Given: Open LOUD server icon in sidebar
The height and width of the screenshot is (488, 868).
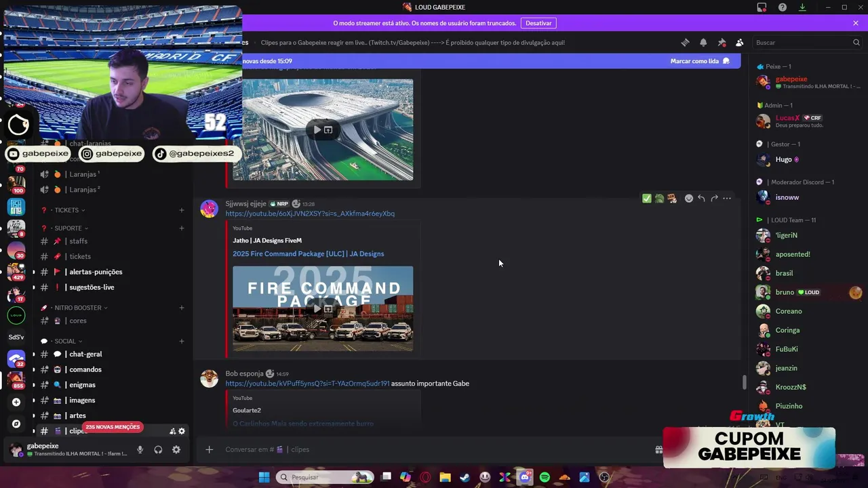Looking at the screenshot, I should pyautogui.click(x=16, y=315).
